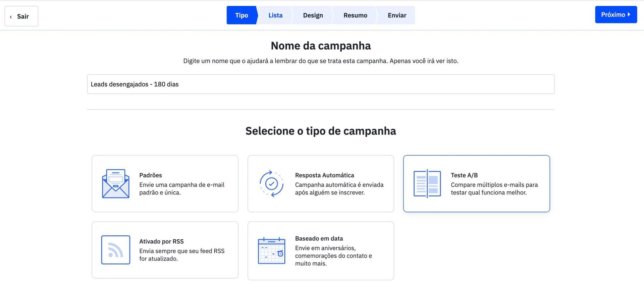
Task: Focus the campaign name input field
Action: click(320, 84)
